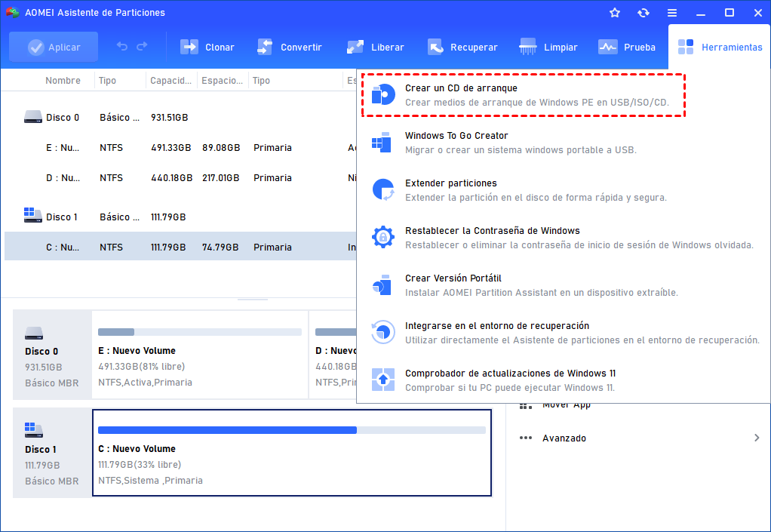Viewport: 771px width, 532px height.
Task: Click the refresh icon in title bar
Action: tap(644, 13)
